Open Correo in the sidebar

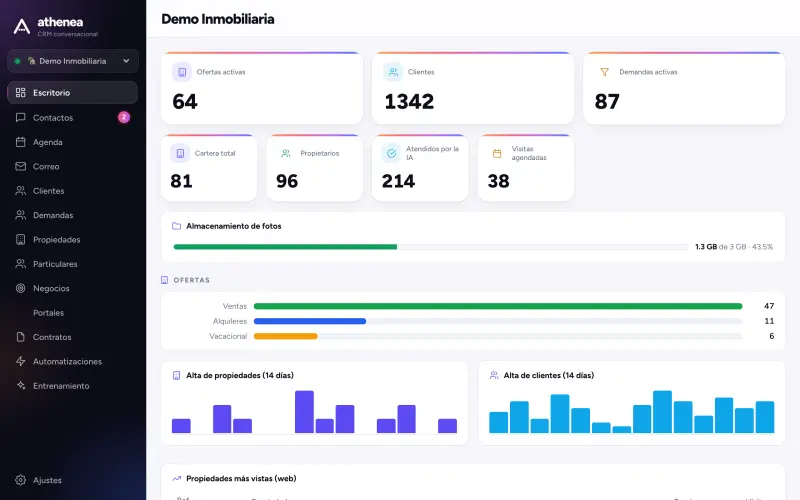72,166
